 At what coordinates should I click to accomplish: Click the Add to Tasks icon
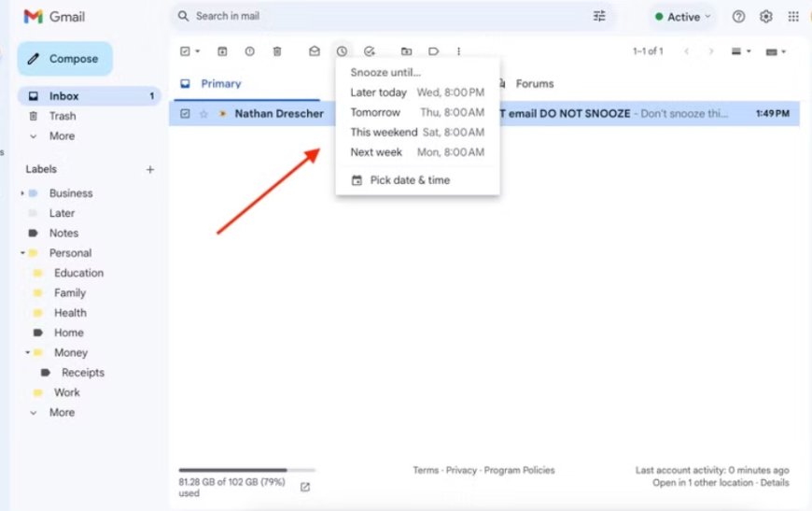tap(370, 51)
